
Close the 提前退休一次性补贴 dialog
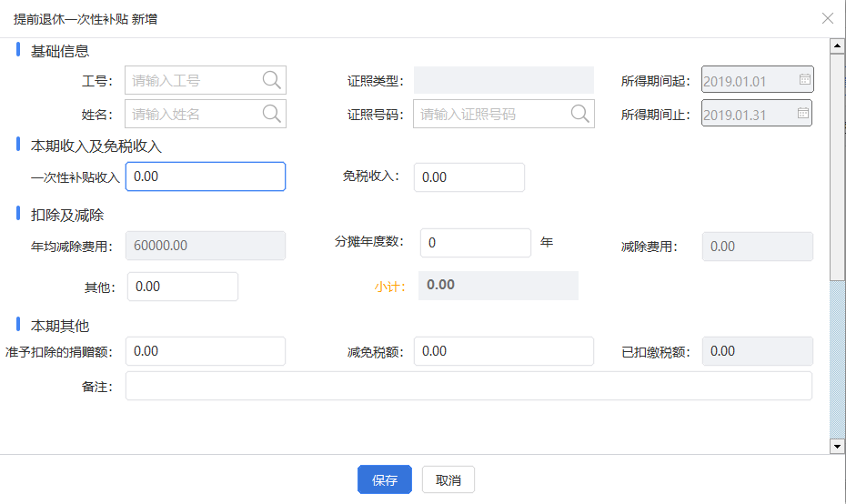click(x=828, y=18)
